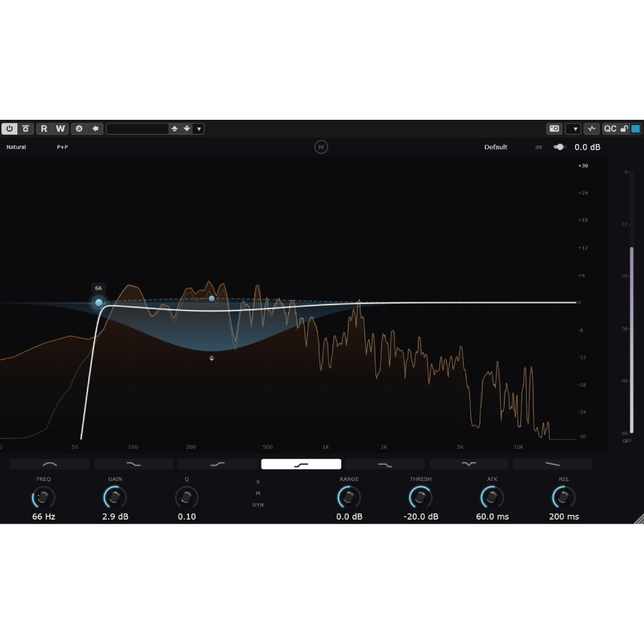This screenshot has width=644, height=644.
Task: Select the bell filter shape tab
Action: pyautogui.click(x=50, y=464)
